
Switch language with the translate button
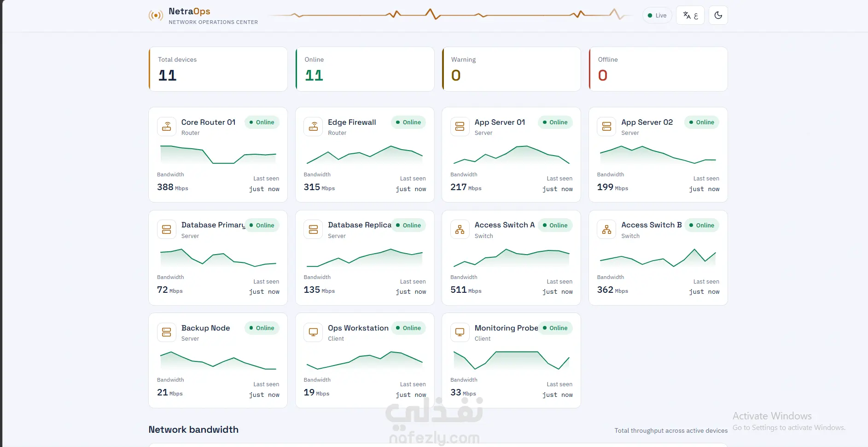690,15
